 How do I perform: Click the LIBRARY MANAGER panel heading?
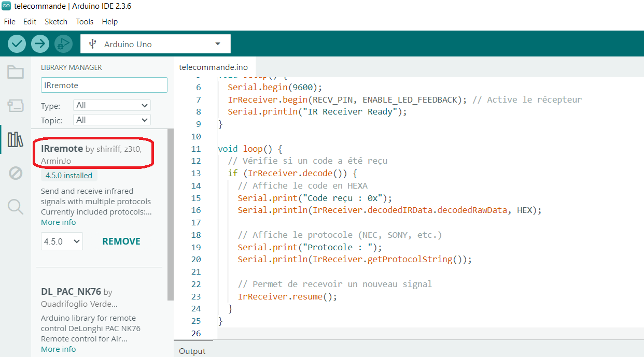[x=72, y=67]
